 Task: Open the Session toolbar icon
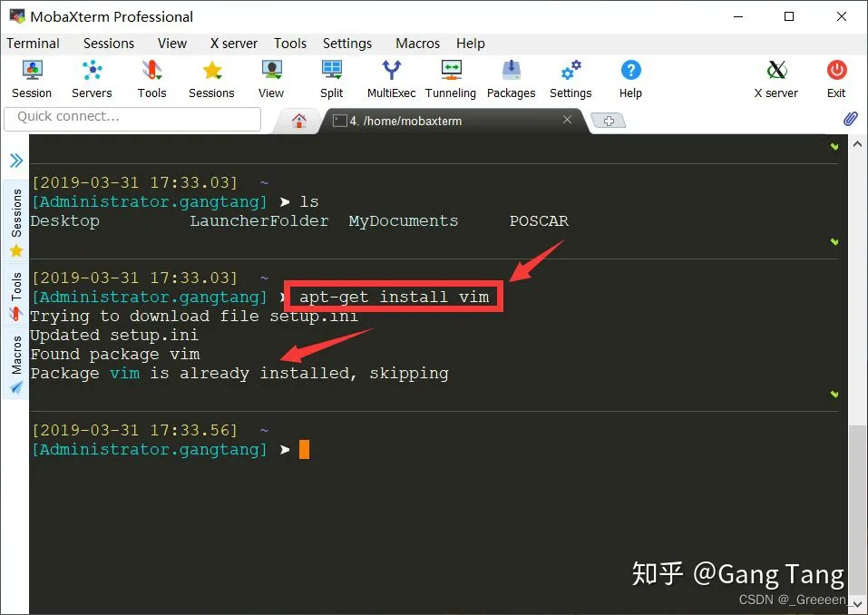click(x=32, y=79)
